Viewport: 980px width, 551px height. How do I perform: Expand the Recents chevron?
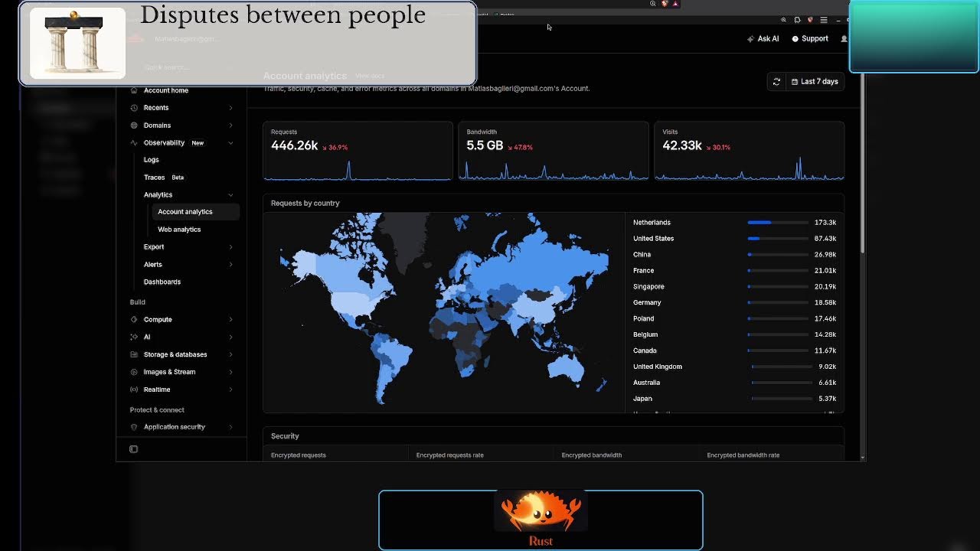pyautogui.click(x=230, y=108)
